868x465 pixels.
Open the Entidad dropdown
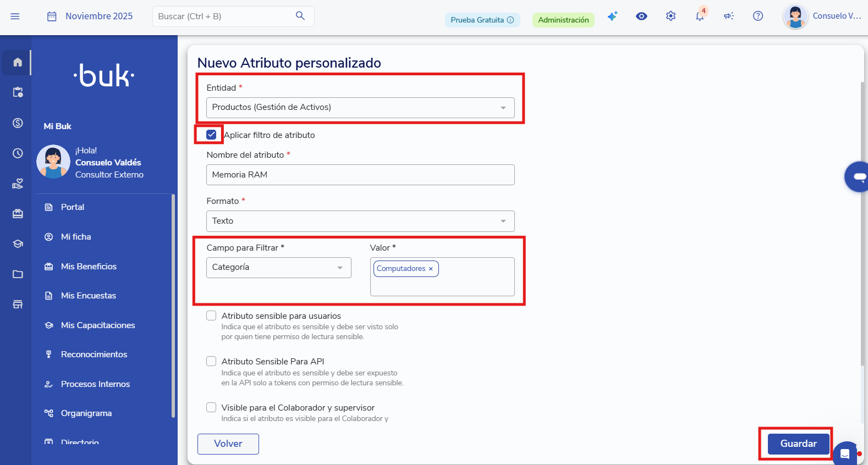[x=360, y=108]
